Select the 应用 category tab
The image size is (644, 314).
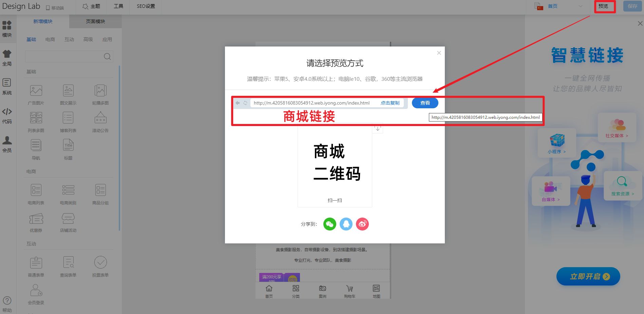pyautogui.click(x=107, y=39)
